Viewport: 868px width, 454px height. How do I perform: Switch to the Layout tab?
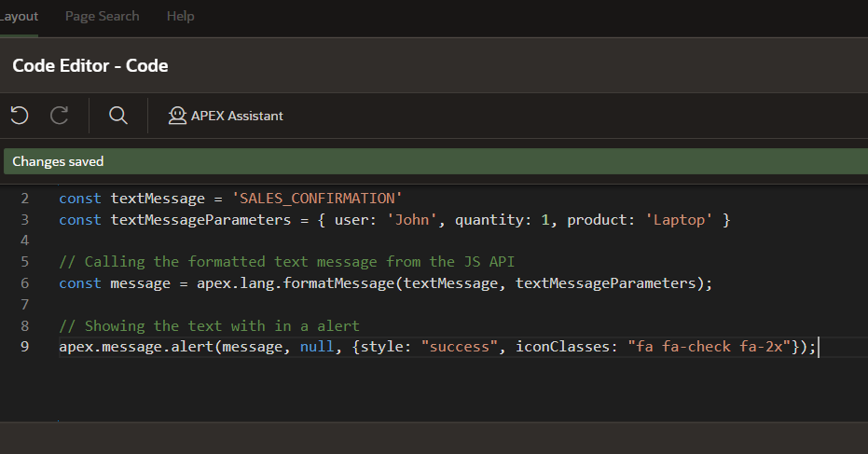coord(18,16)
